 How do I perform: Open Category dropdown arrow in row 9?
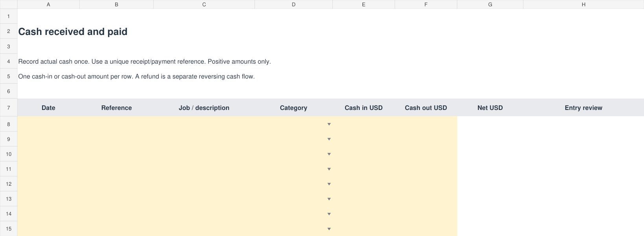329,139
